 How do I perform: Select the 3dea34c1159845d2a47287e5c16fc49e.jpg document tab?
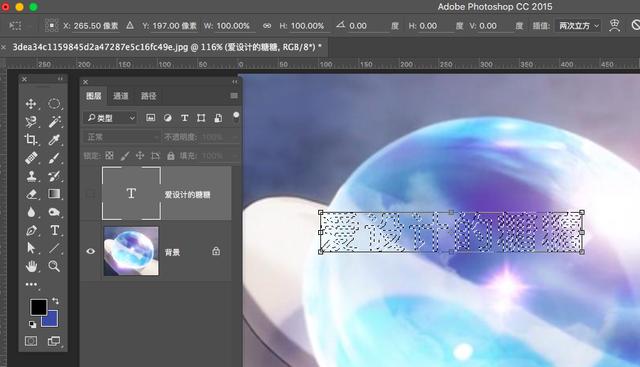tap(167, 47)
